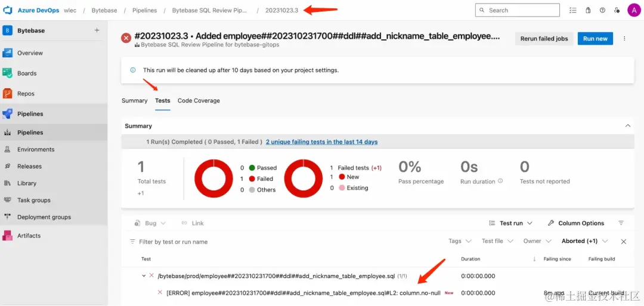Click the 20231023.3 breadcrumb
This screenshot has height=306, width=644.
pos(281,10)
